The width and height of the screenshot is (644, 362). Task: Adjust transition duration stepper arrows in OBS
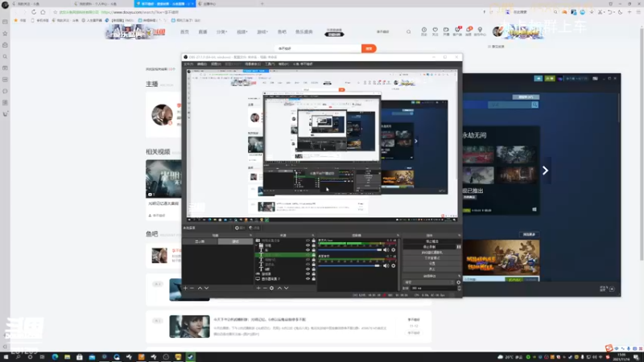(x=459, y=288)
